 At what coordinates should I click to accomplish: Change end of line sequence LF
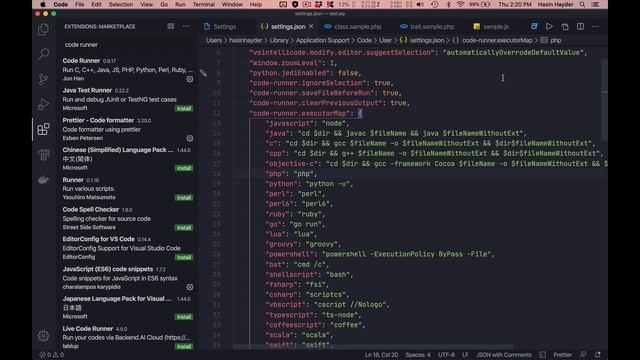pos(465,355)
